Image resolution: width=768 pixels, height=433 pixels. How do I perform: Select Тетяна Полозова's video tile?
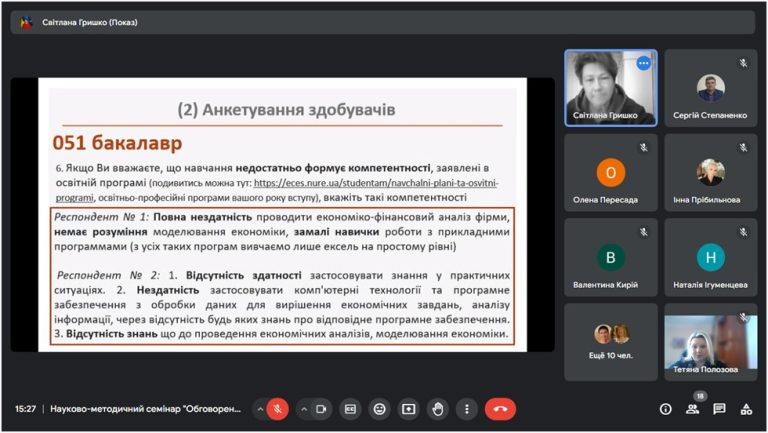pos(711,342)
